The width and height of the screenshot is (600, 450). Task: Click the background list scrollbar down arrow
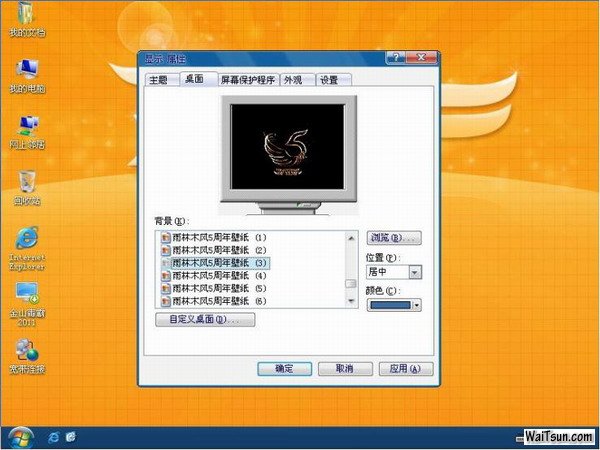(x=350, y=300)
